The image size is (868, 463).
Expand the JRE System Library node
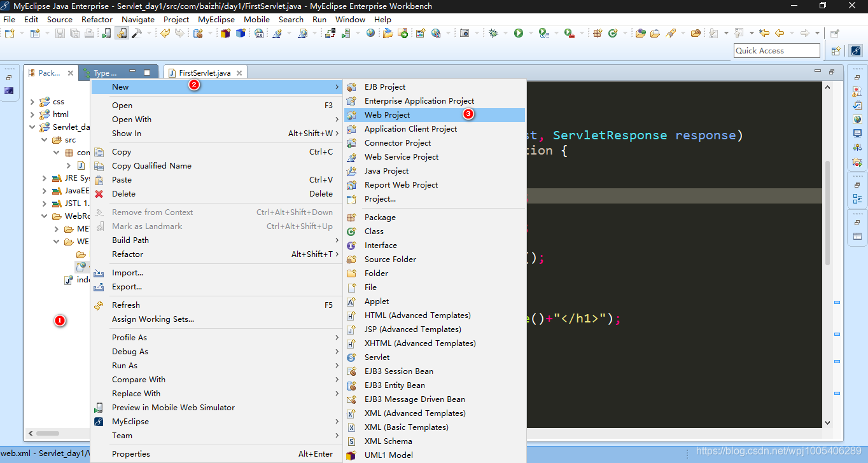(x=45, y=178)
